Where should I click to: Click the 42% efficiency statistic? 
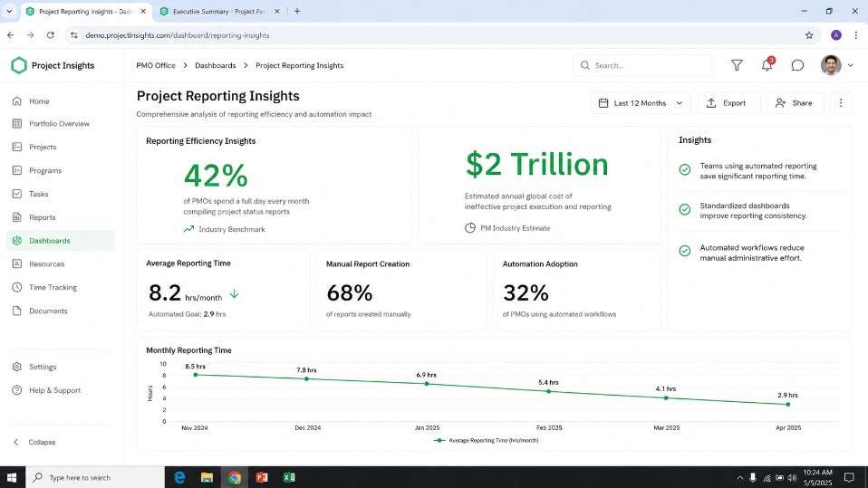[x=216, y=176]
